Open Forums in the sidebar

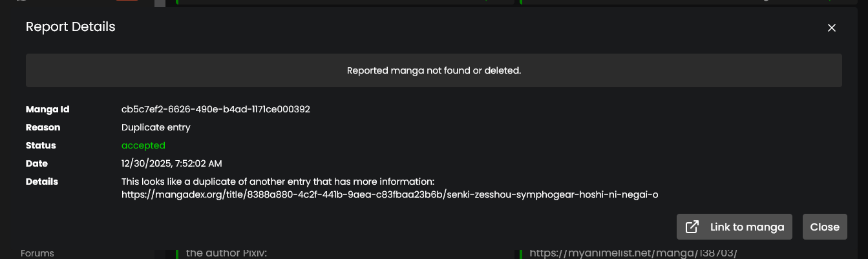tap(37, 253)
